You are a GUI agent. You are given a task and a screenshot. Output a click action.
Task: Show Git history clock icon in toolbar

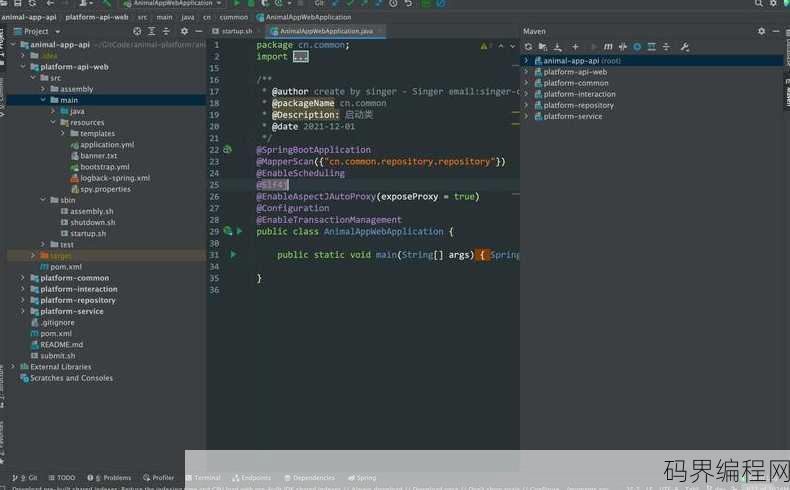[393, 3]
